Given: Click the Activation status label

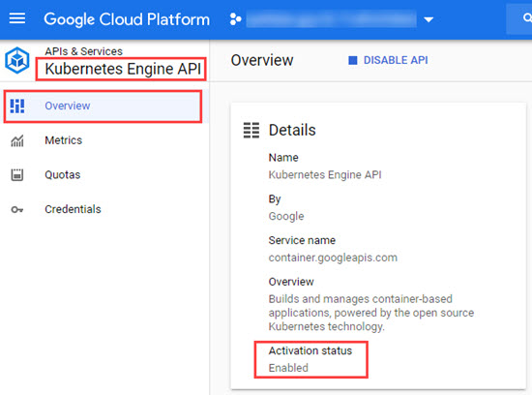Looking at the screenshot, I should [x=310, y=350].
